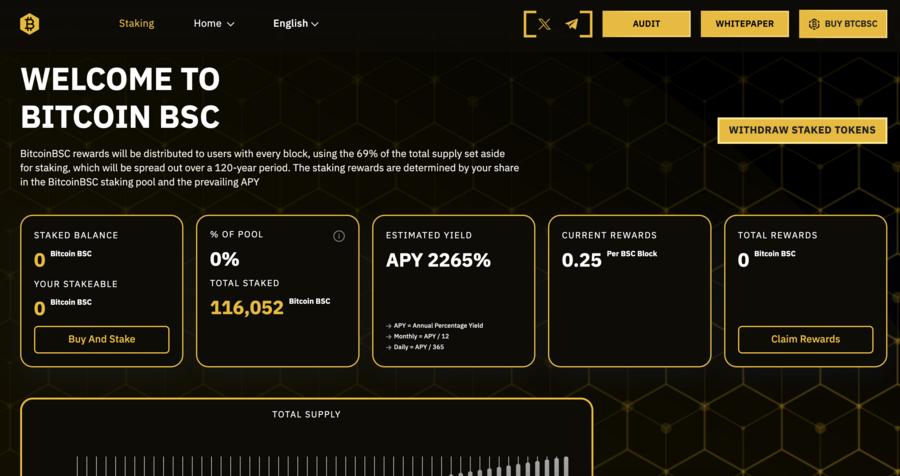Click the CURRENT REWARDS heading

(x=609, y=235)
